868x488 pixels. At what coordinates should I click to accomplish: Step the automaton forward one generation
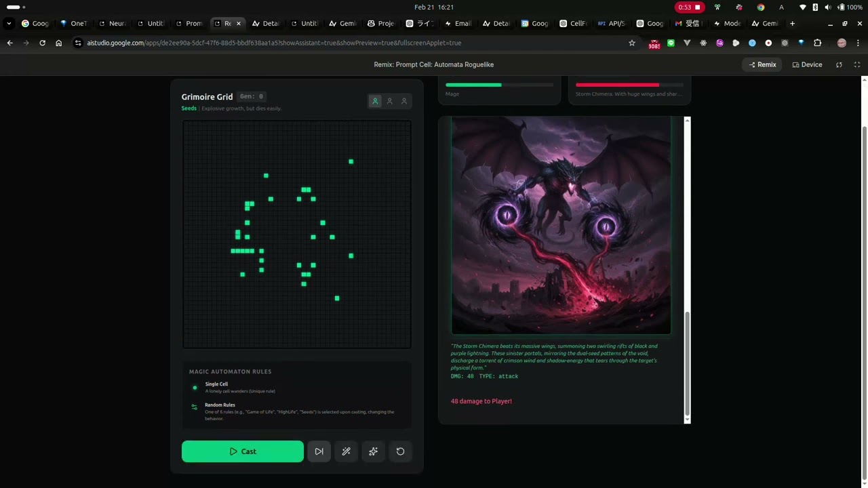pos(319,451)
